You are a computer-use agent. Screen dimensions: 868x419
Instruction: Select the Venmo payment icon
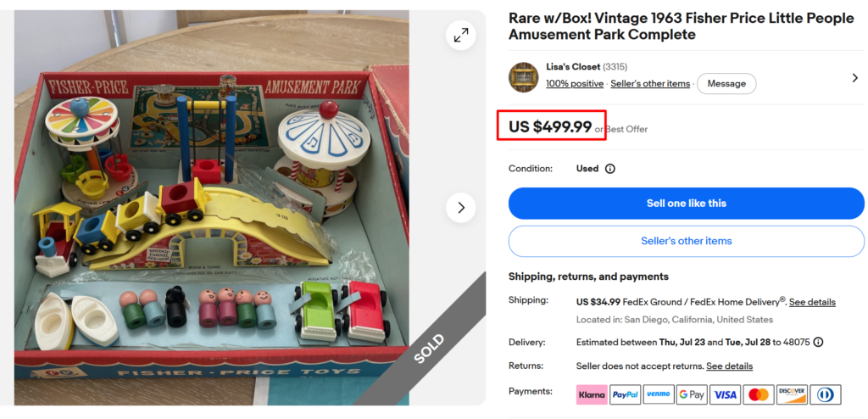tap(658, 394)
